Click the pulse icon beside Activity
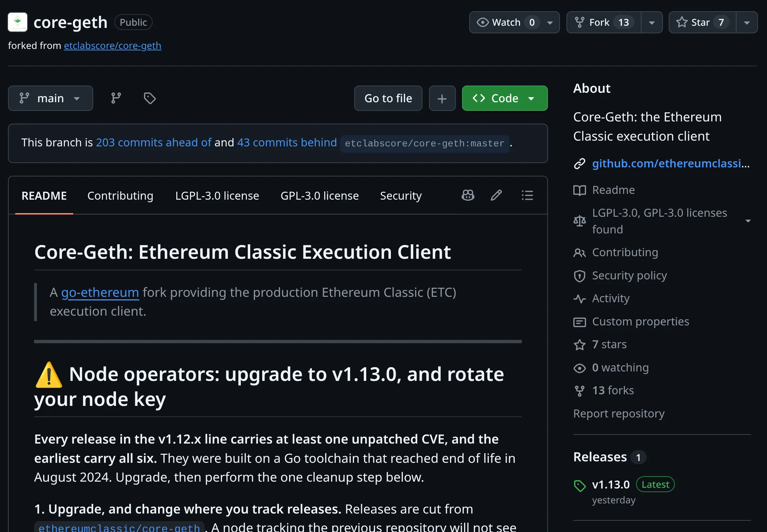The height and width of the screenshot is (532, 767). pos(580,299)
